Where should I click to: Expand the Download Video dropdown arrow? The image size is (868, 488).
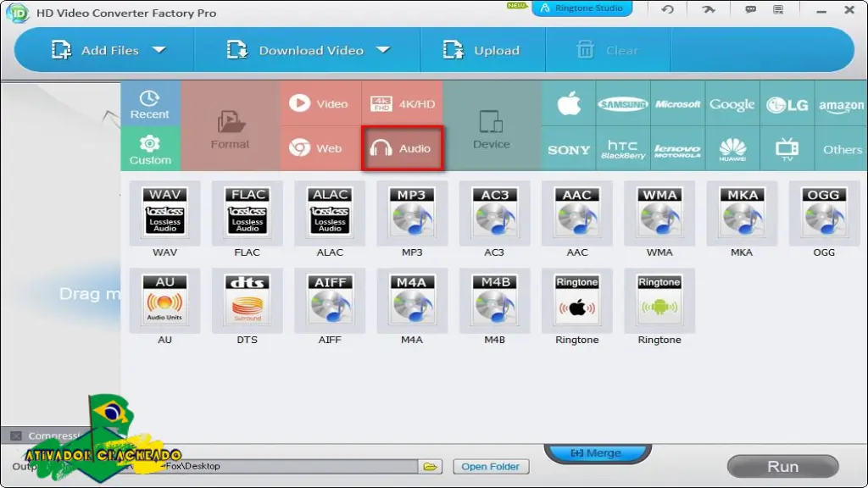383,50
